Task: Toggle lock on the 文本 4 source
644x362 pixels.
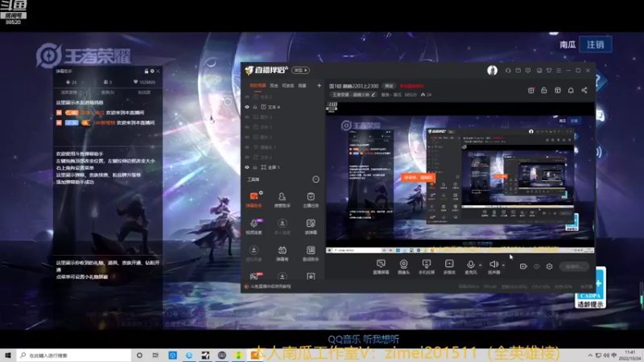Action: click(x=255, y=107)
